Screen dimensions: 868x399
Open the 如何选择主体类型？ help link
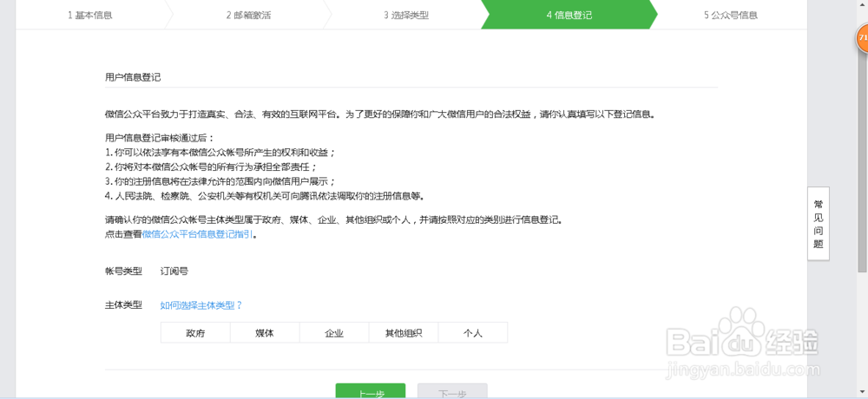click(201, 305)
